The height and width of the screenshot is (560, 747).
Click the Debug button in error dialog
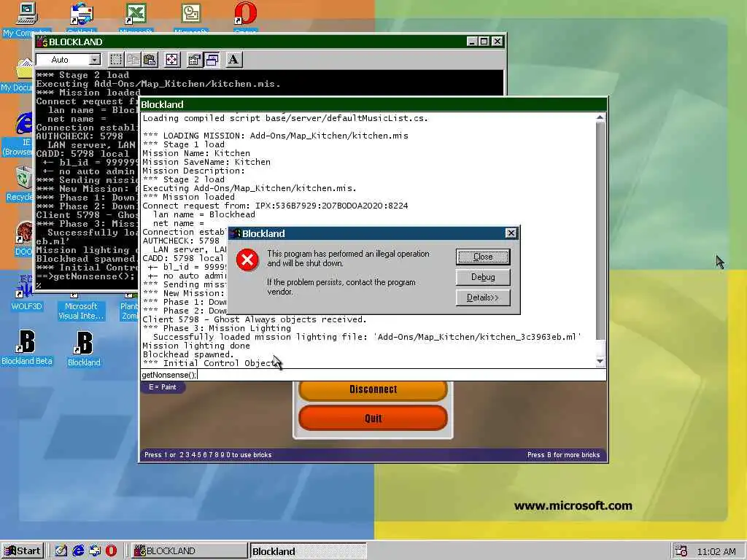coord(483,277)
